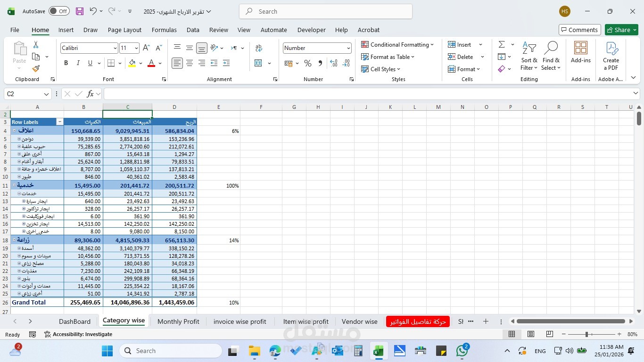The width and height of the screenshot is (644, 362).
Task: Open the font size dropdown
Action: 136,48
